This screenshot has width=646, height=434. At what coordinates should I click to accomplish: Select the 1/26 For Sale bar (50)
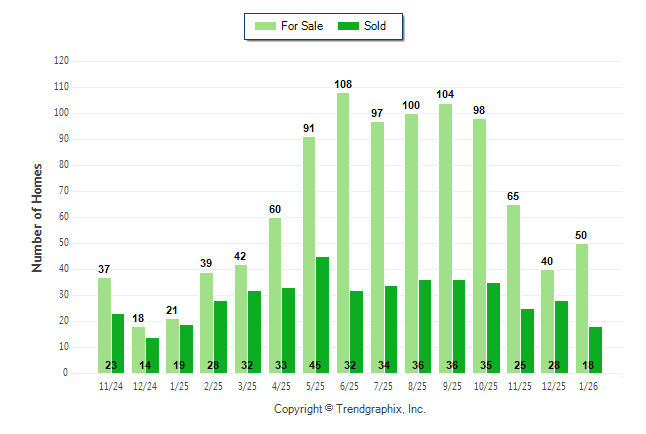[x=581, y=308]
